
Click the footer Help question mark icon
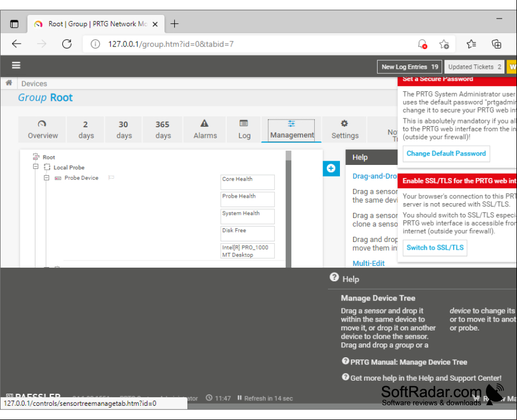point(334,277)
